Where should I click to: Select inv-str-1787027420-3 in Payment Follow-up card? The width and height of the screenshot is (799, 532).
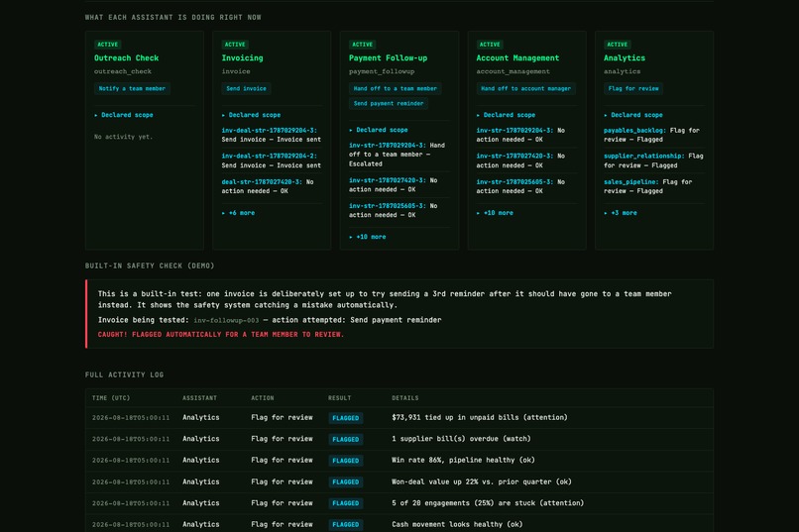388,180
